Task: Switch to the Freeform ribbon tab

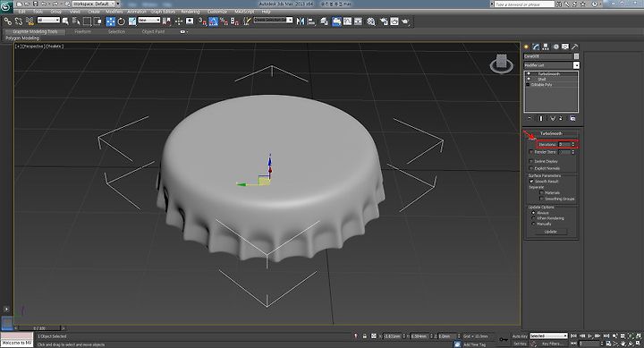Action: (82, 31)
